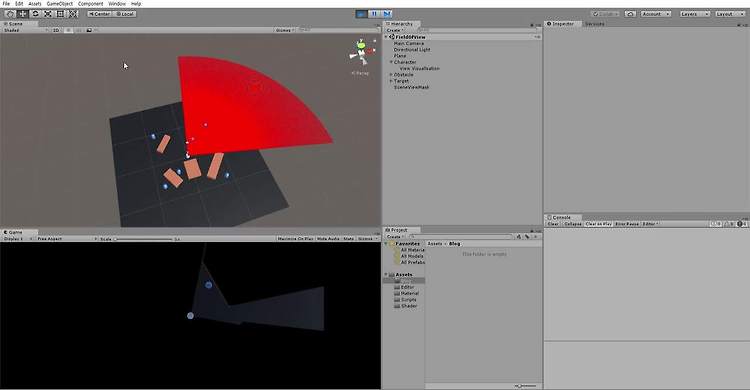Select the Rect transform tool
The width and height of the screenshot is (750, 390).
tap(60, 14)
